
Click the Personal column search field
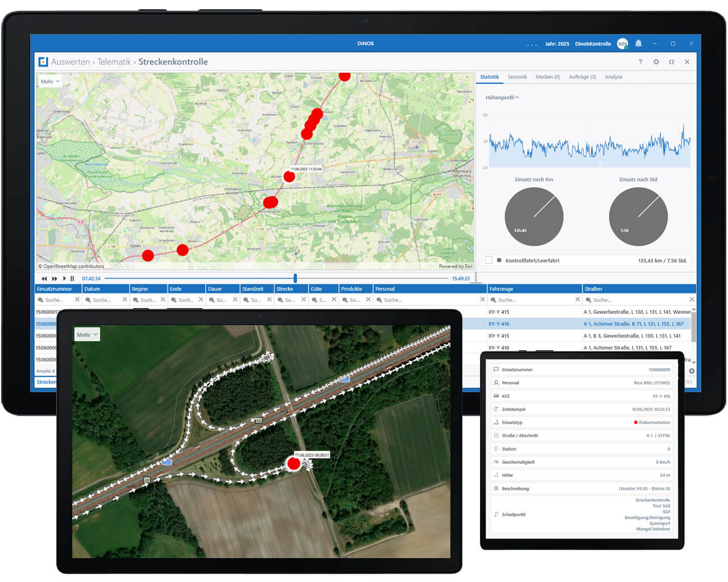(428, 300)
